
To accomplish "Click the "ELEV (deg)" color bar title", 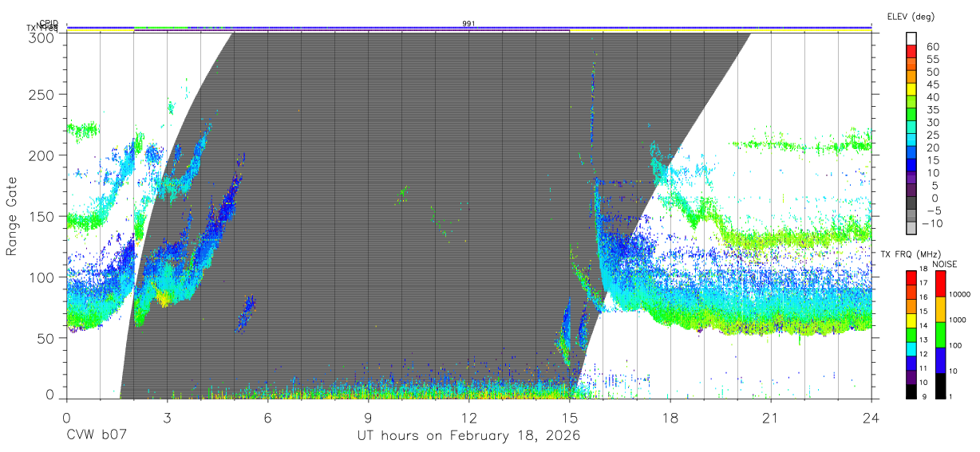I will click(x=911, y=17).
